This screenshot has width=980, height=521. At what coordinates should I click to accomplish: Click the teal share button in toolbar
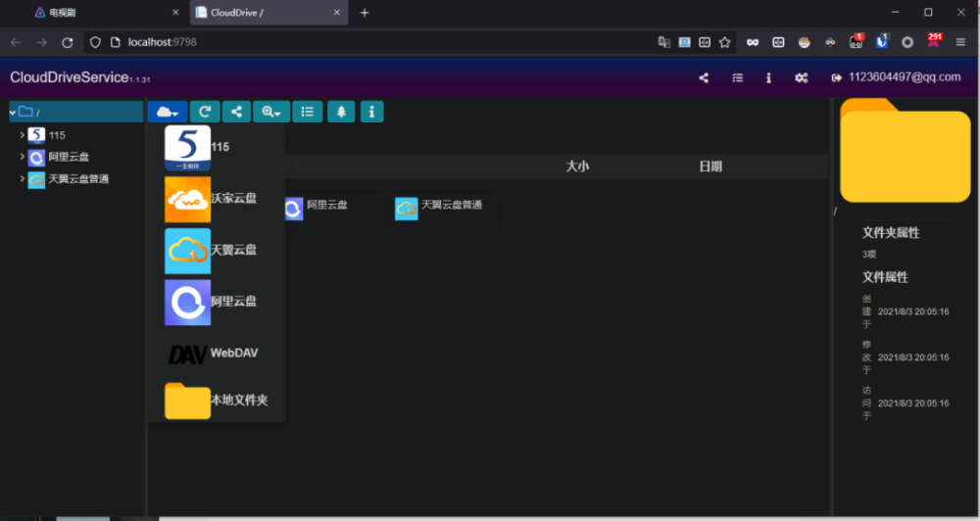click(236, 112)
